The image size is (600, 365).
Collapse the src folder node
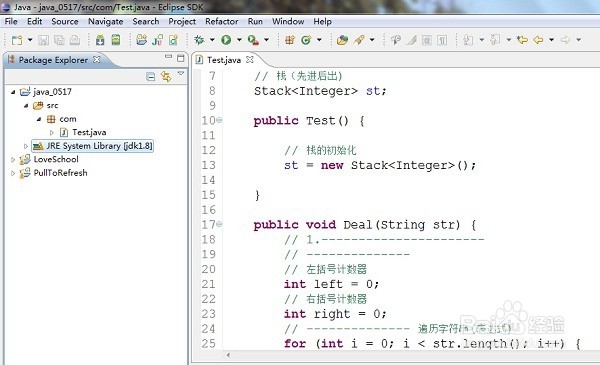(26, 106)
